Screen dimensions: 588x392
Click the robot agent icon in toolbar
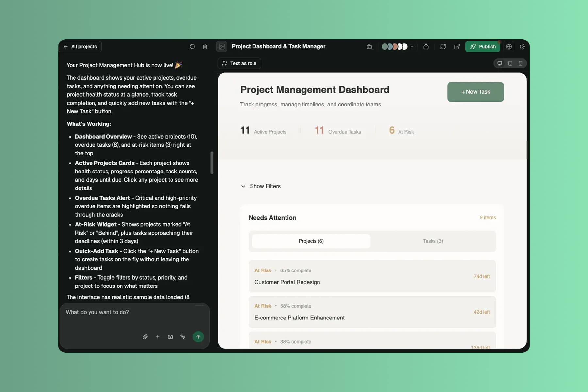[x=369, y=47]
